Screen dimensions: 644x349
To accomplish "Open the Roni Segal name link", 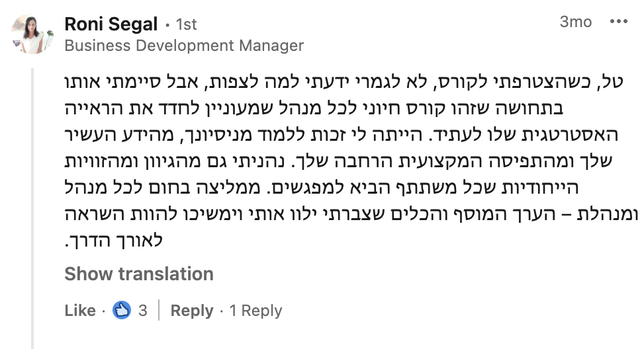I will pyautogui.click(x=111, y=24).
